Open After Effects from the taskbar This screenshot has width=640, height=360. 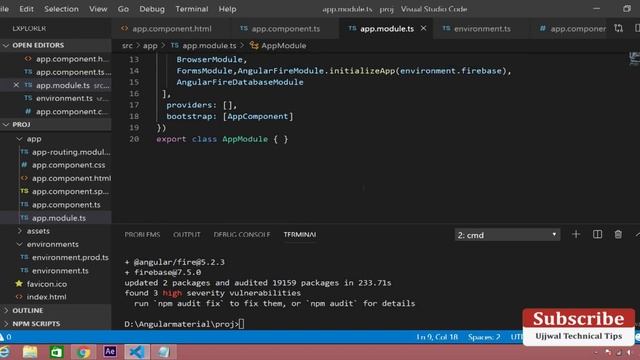tap(110, 351)
